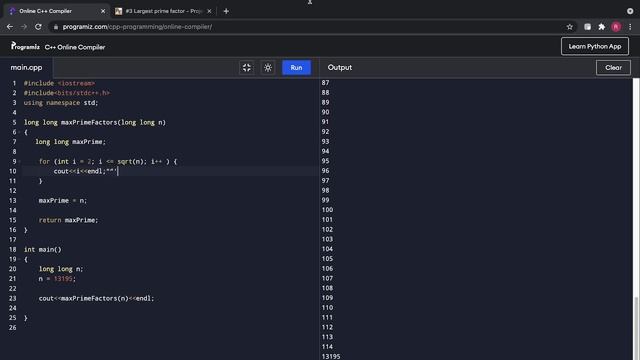Image resolution: width=640 pixels, height=360 pixels.
Task: Open the Chrome three-dot menu
Action: [x=630, y=27]
